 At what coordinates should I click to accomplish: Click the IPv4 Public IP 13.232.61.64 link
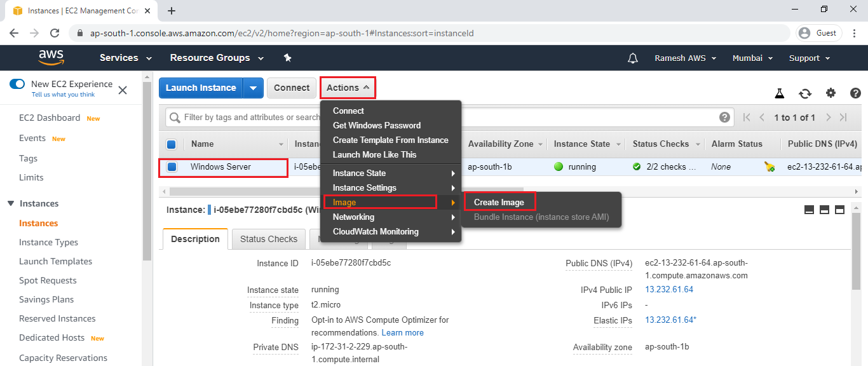669,289
